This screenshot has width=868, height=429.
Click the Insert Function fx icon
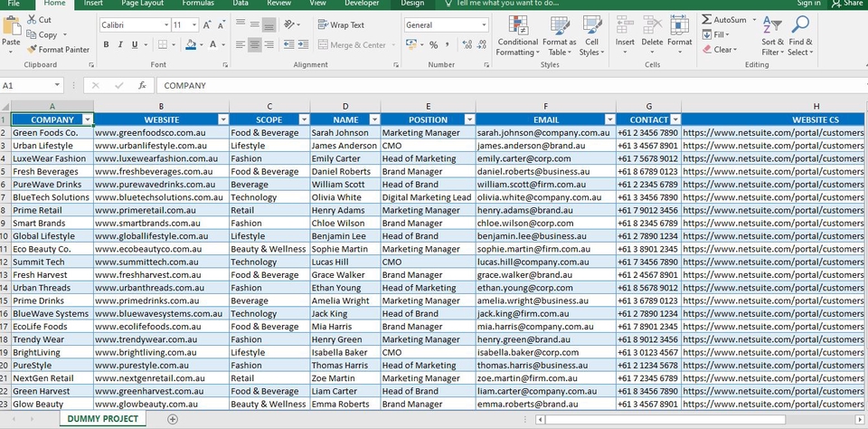(142, 85)
